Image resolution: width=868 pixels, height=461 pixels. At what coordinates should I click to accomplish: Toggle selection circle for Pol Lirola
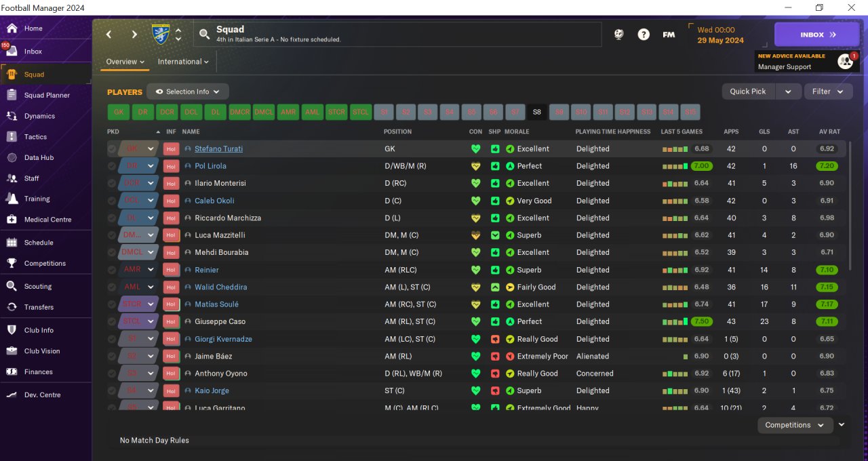click(112, 166)
